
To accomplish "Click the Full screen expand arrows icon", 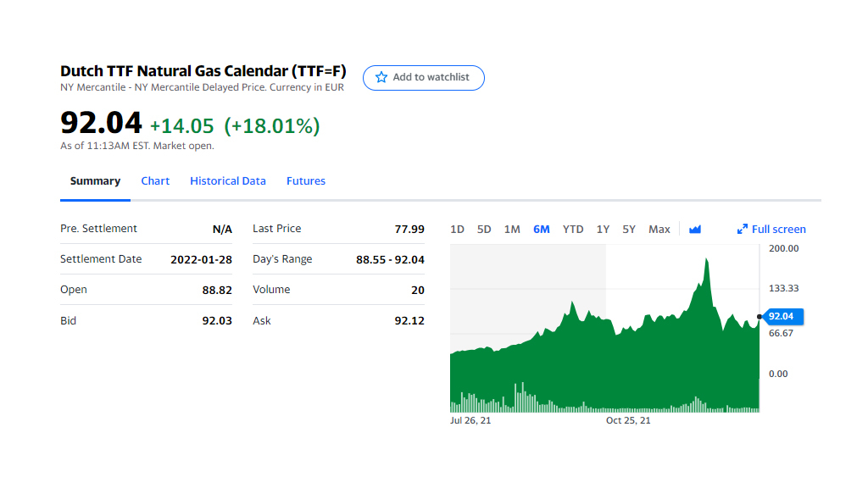I will [x=743, y=229].
